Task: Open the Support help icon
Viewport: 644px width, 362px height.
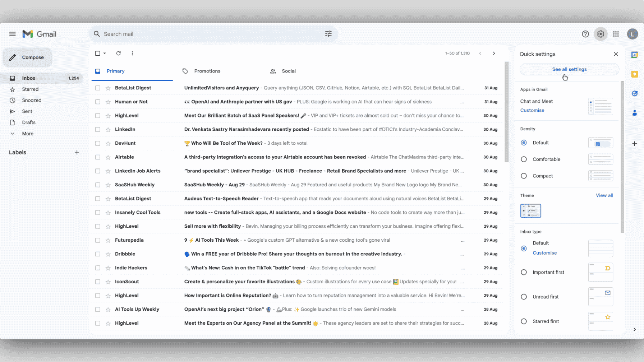Action: (585, 34)
